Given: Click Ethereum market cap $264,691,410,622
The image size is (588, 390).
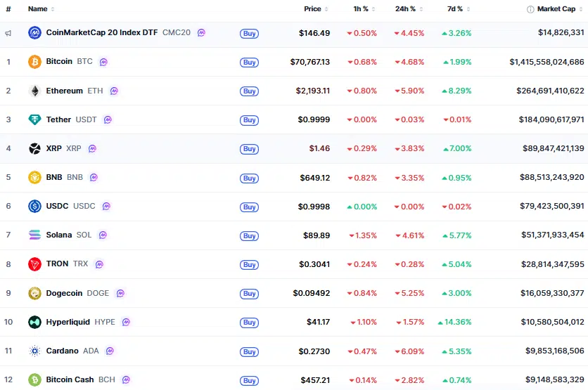Looking at the screenshot, I should [x=550, y=91].
